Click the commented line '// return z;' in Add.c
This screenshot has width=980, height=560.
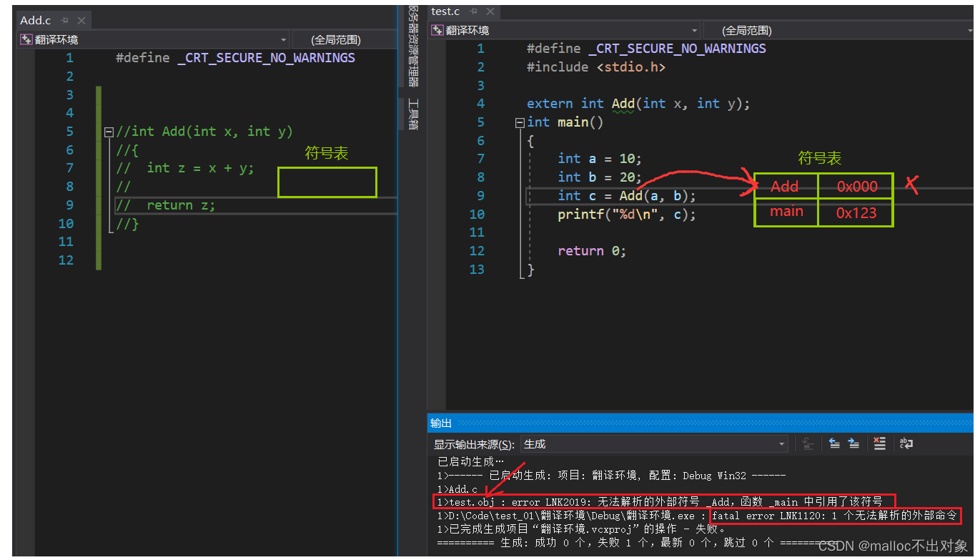[x=166, y=205]
